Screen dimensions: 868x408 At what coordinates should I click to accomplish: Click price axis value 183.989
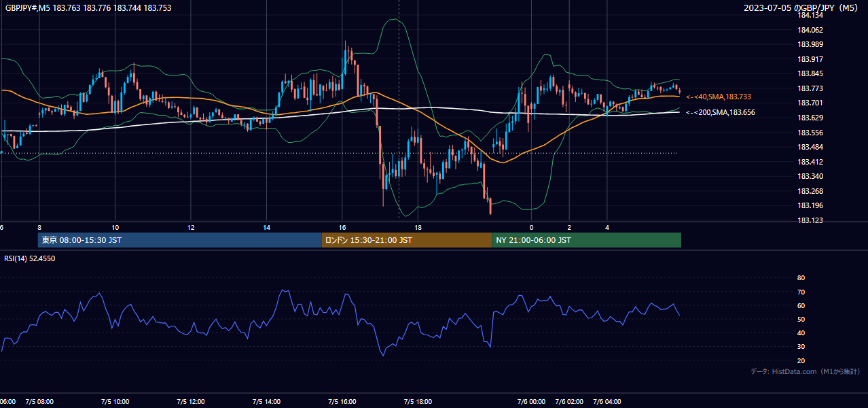(x=810, y=44)
